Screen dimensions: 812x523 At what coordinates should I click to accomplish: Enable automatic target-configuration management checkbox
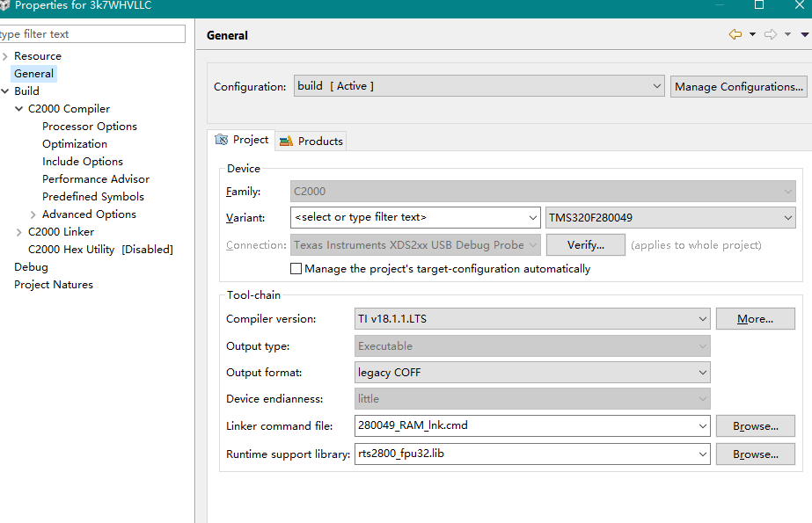pyautogui.click(x=296, y=269)
